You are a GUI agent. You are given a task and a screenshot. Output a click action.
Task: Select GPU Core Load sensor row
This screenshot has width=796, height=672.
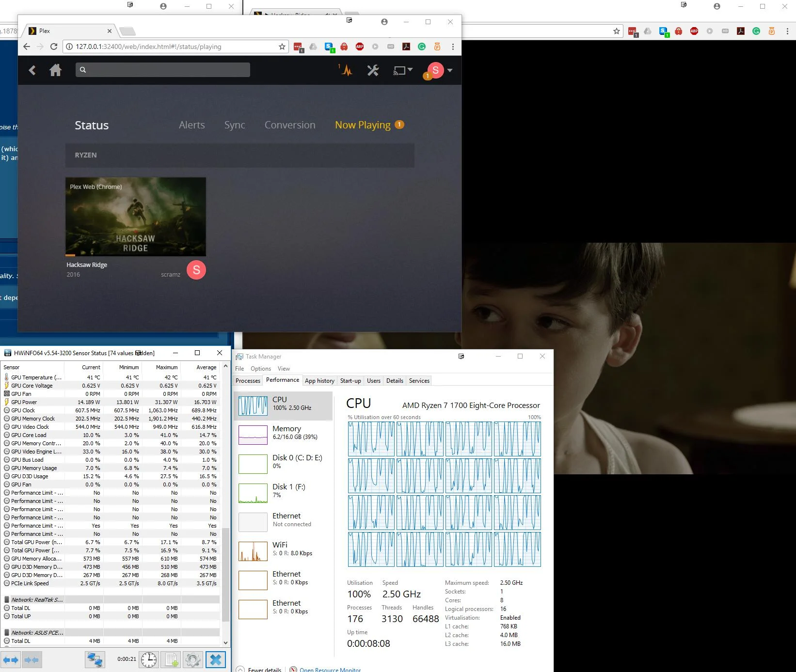click(x=111, y=435)
